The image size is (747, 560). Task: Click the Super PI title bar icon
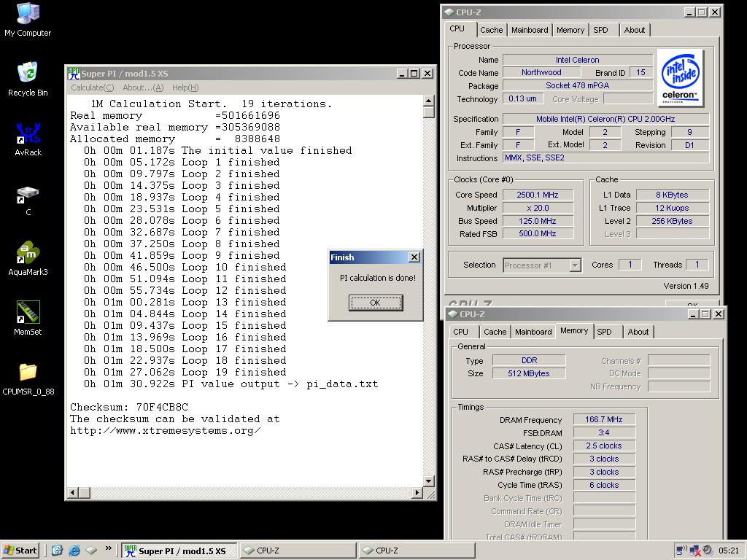(x=74, y=74)
